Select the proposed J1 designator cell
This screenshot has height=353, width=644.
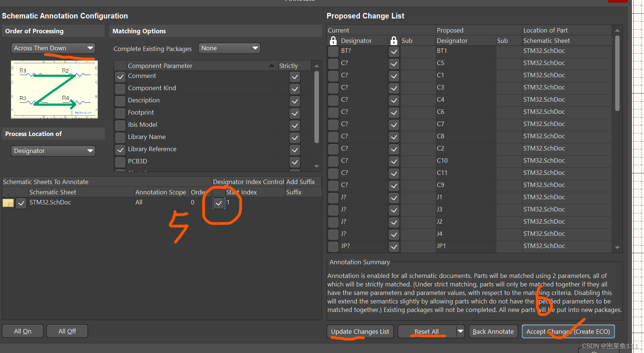(x=466, y=197)
